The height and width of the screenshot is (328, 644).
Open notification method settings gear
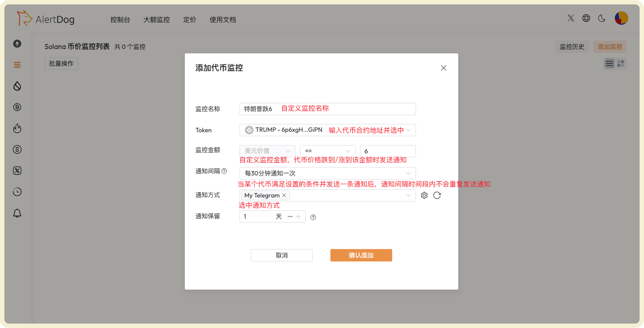[424, 195]
